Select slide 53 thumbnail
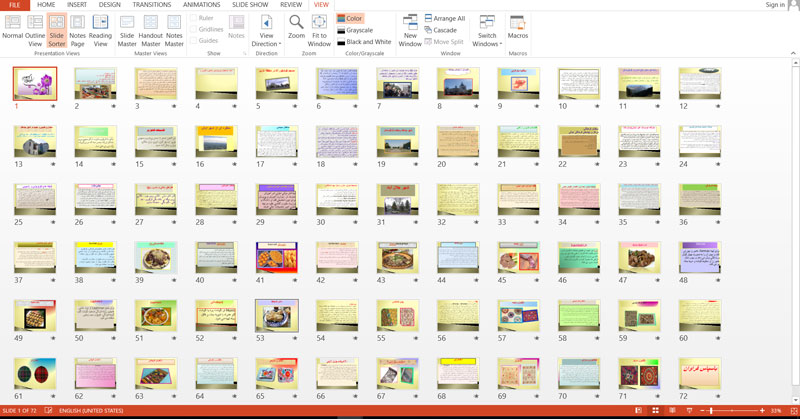800x419 pixels. click(277, 315)
